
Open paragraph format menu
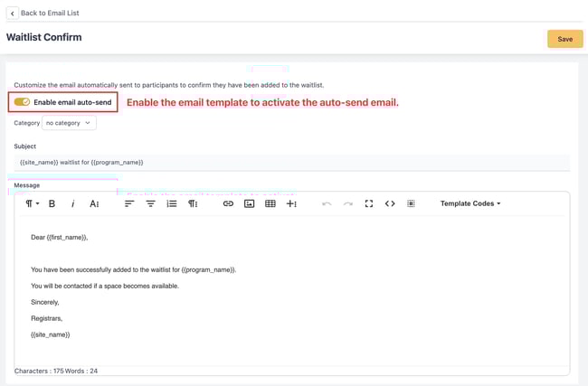(32, 203)
